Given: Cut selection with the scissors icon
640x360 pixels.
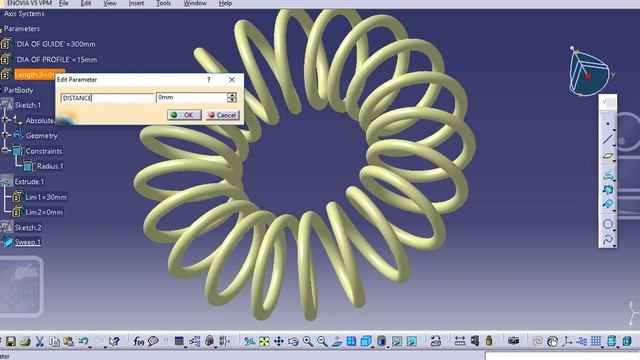Looking at the screenshot, I should (x=40, y=341).
